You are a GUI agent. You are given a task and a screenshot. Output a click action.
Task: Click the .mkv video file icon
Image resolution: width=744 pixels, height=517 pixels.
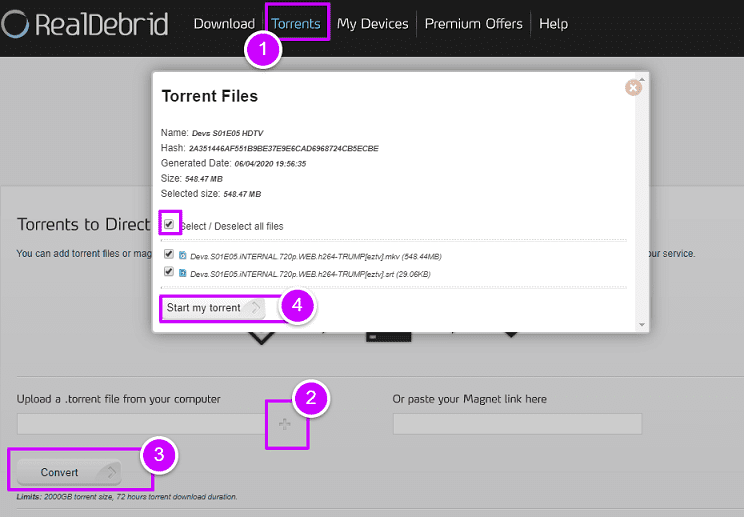(x=183, y=255)
